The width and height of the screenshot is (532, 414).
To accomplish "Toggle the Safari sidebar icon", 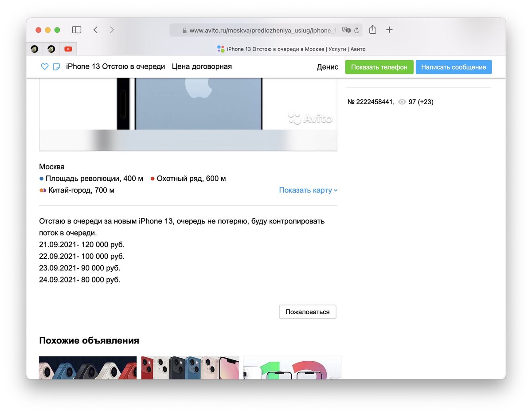I will (x=77, y=30).
